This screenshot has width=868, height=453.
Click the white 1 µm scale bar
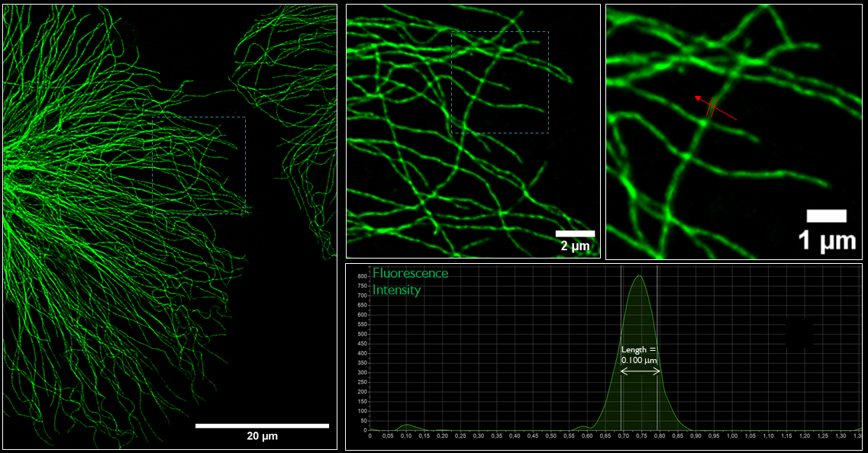[827, 216]
